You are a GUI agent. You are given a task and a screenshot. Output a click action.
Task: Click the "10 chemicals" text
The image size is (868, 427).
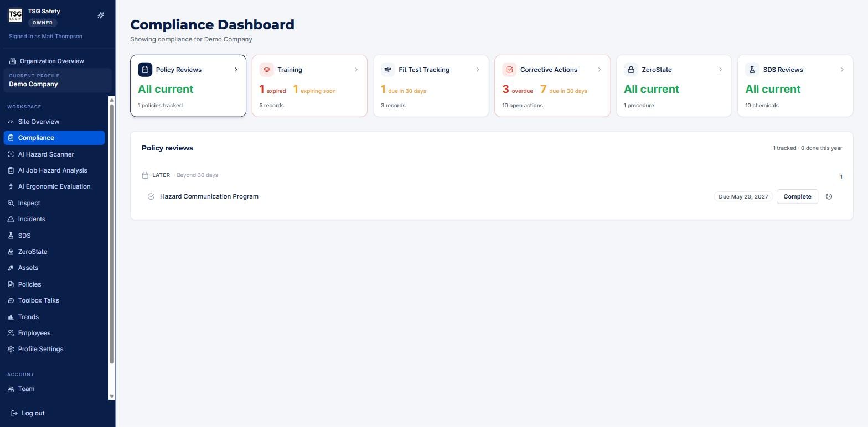click(x=762, y=106)
